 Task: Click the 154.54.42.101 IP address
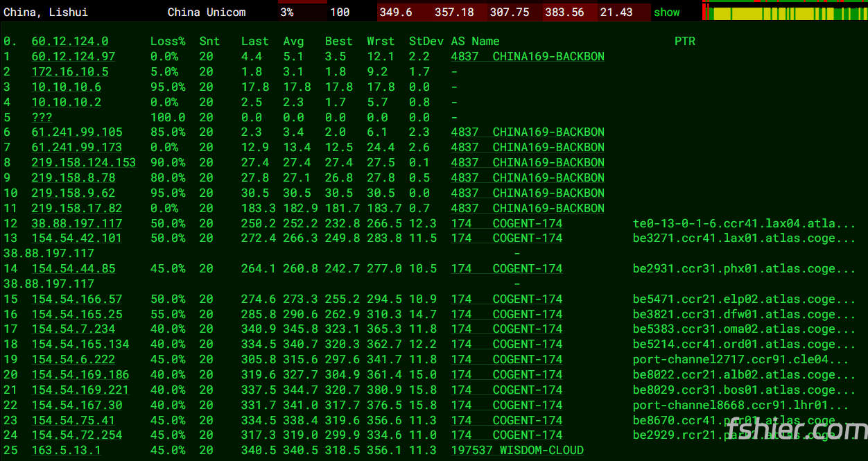coord(76,238)
